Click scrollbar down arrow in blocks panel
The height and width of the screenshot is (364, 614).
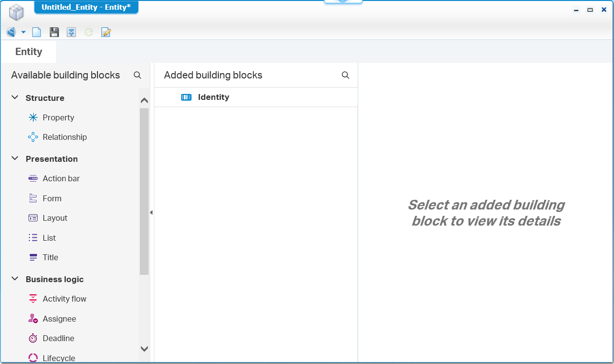point(144,348)
